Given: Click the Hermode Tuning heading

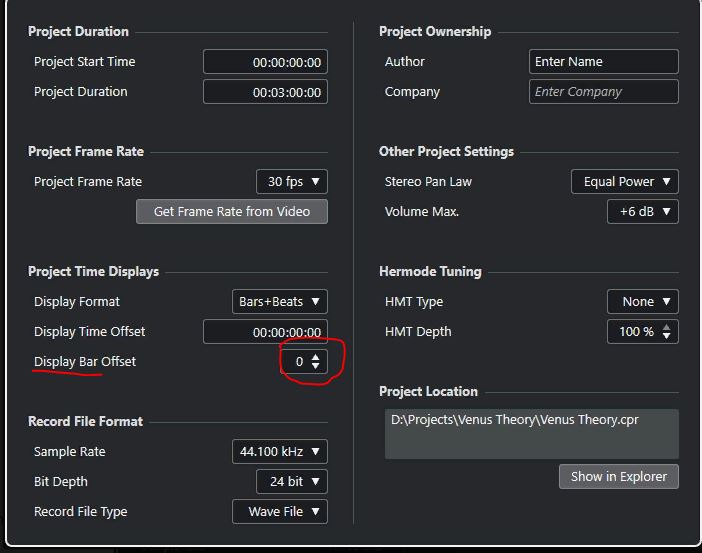Looking at the screenshot, I should pos(430,271).
